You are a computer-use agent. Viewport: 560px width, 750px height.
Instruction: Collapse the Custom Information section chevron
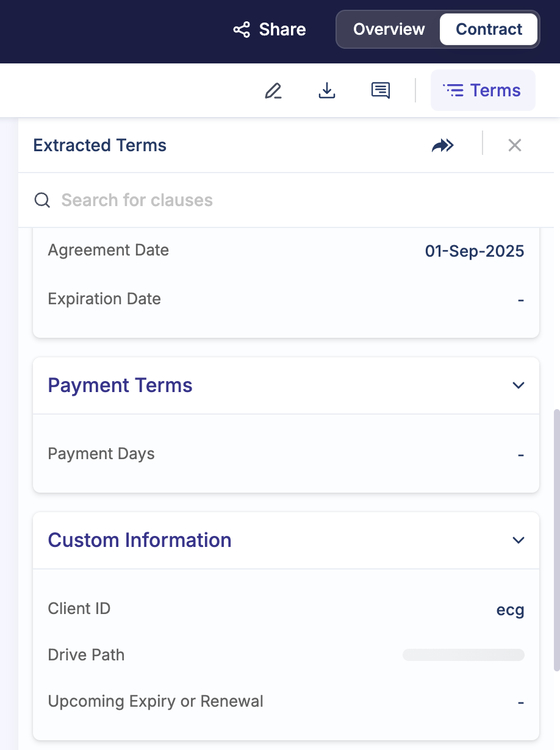click(519, 540)
